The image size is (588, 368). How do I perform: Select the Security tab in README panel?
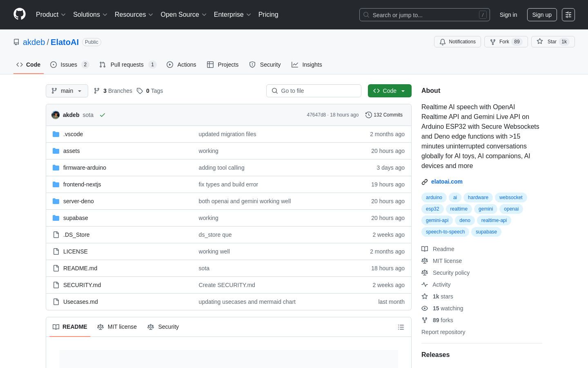(x=163, y=327)
